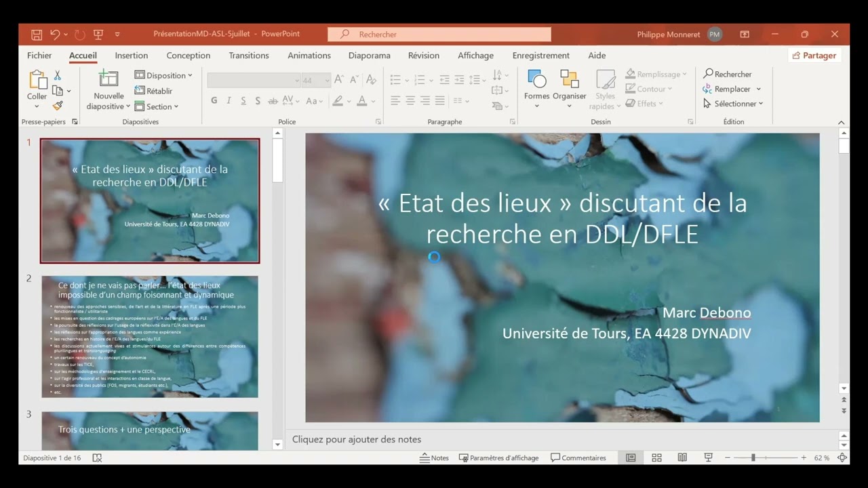Viewport: 868px width, 488px height.
Task: Click the Rechercher search box in title bar
Action: 439,35
